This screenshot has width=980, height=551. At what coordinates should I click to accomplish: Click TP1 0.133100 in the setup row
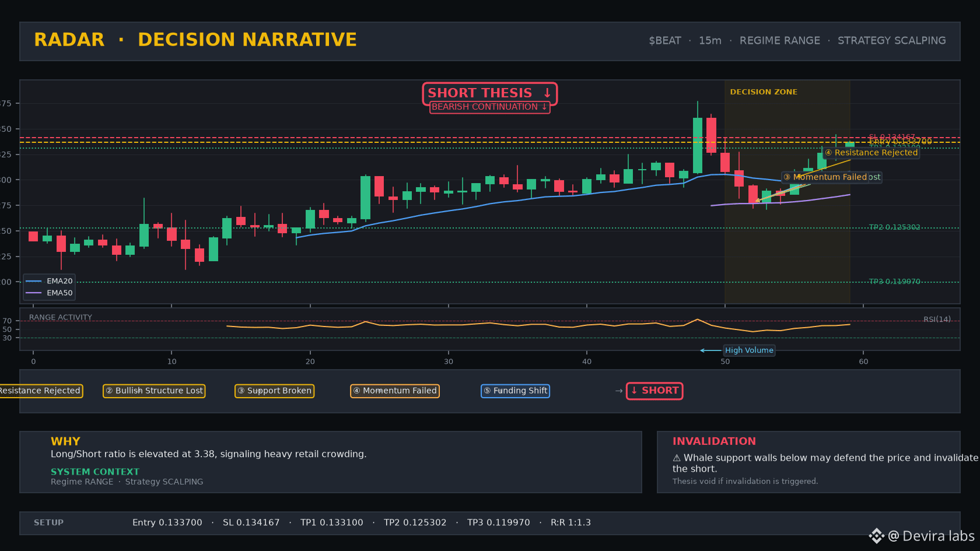(x=332, y=523)
